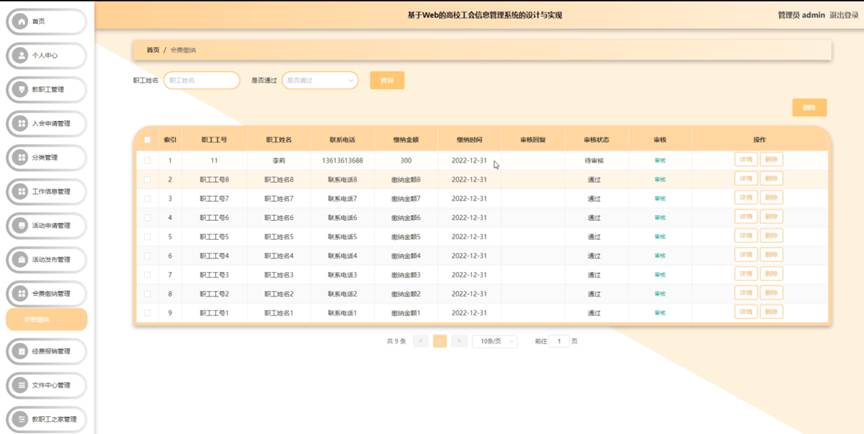This screenshot has height=434, width=864.
Task: Click 删除 for the 李莉 row
Action: click(771, 160)
